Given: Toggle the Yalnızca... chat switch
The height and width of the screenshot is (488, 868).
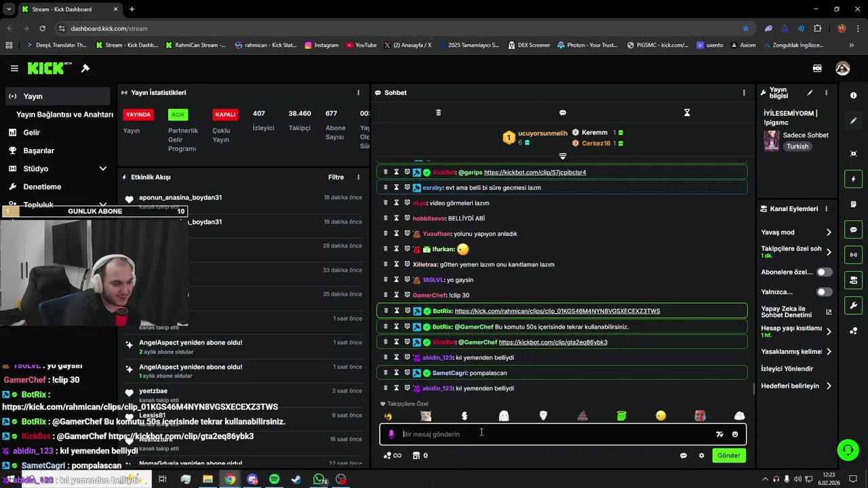Looking at the screenshot, I should (824, 292).
